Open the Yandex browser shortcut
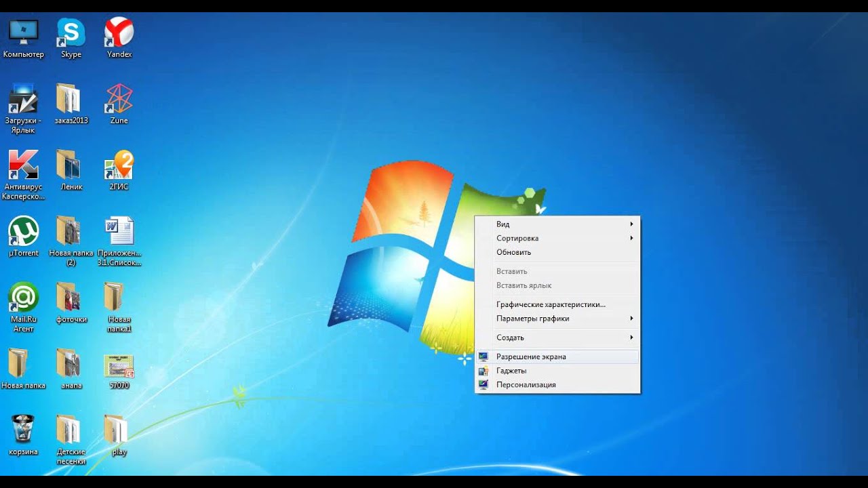Image resolution: width=868 pixels, height=488 pixels. click(119, 39)
